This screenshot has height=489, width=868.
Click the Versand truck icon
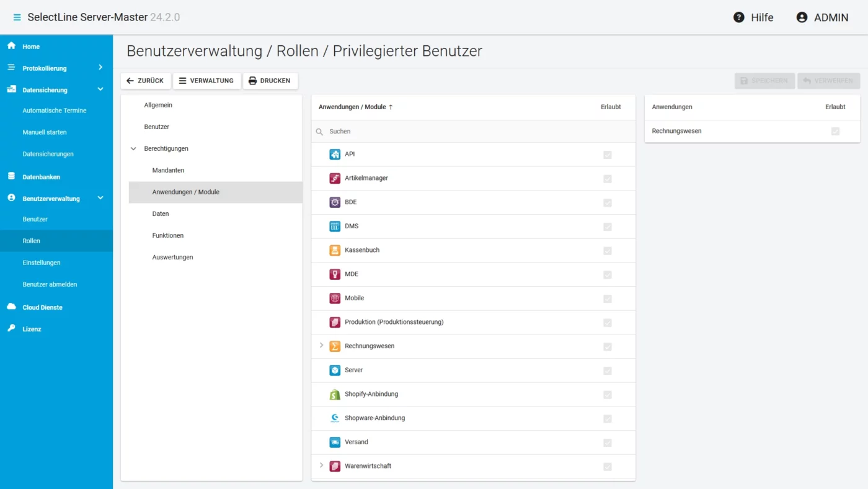pyautogui.click(x=335, y=442)
